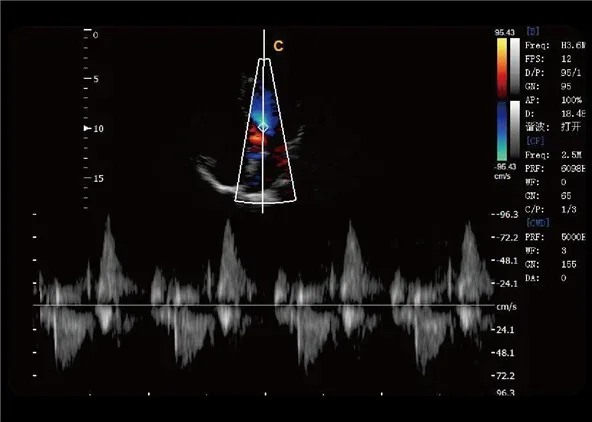Click the color flow Freq 2.5M value
The height and width of the screenshot is (422, 592).
(x=571, y=155)
